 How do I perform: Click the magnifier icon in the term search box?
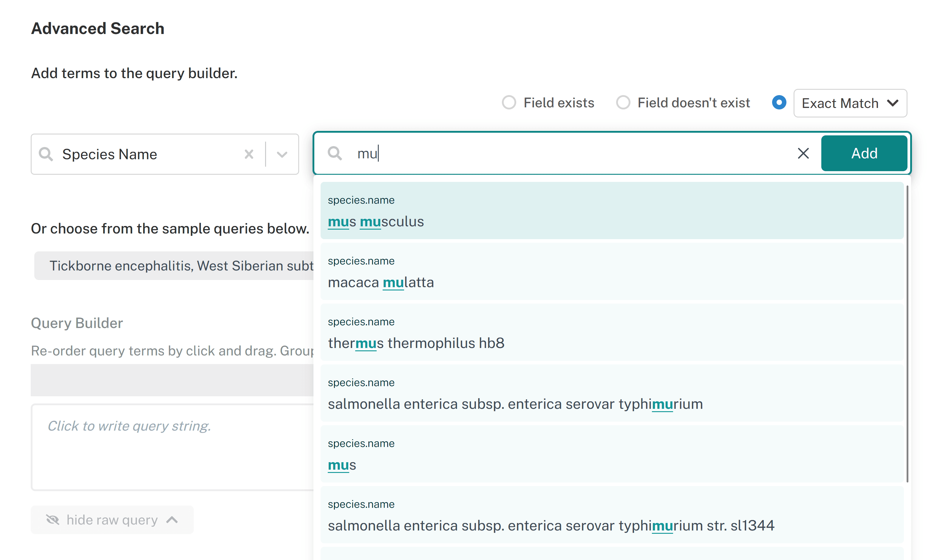(335, 153)
